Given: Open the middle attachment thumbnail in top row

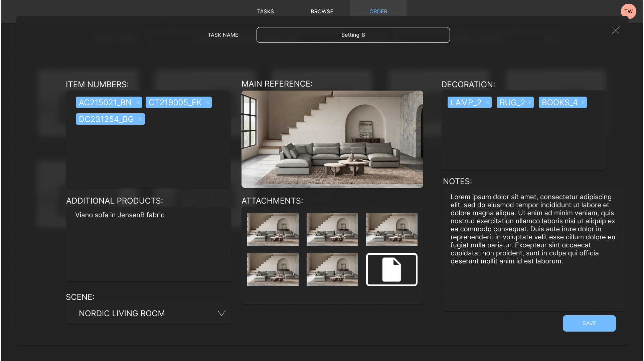Looking at the screenshot, I should pyautogui.click(x=332, y=229).
